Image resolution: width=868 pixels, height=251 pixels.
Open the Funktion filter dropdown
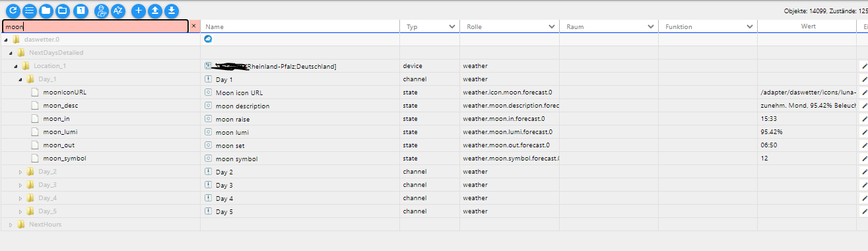749,26
